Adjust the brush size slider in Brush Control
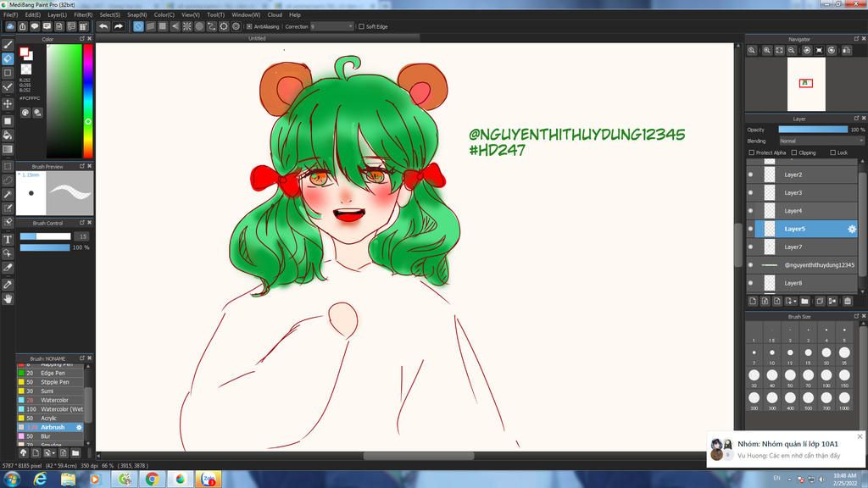868x488 pixels. 46,236
